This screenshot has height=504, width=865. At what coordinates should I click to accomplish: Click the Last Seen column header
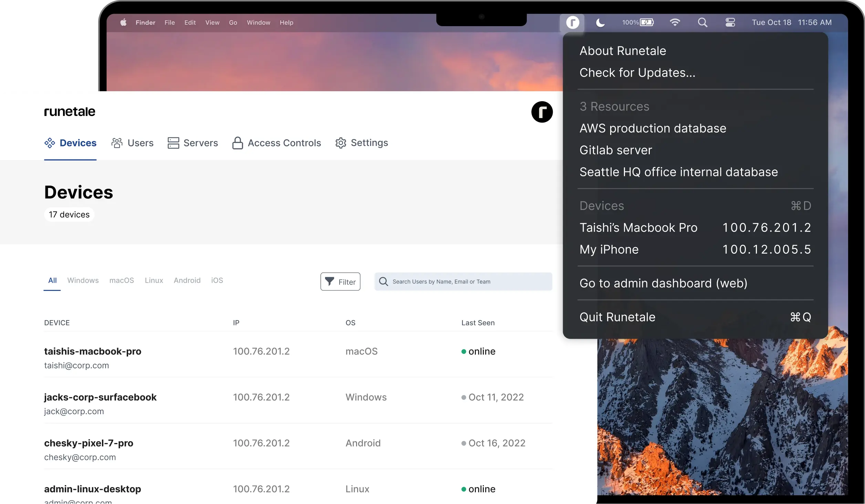coord(478,323)
